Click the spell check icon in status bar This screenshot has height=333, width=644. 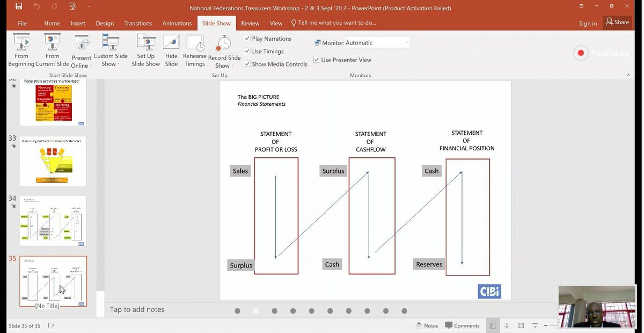(52, 325)
